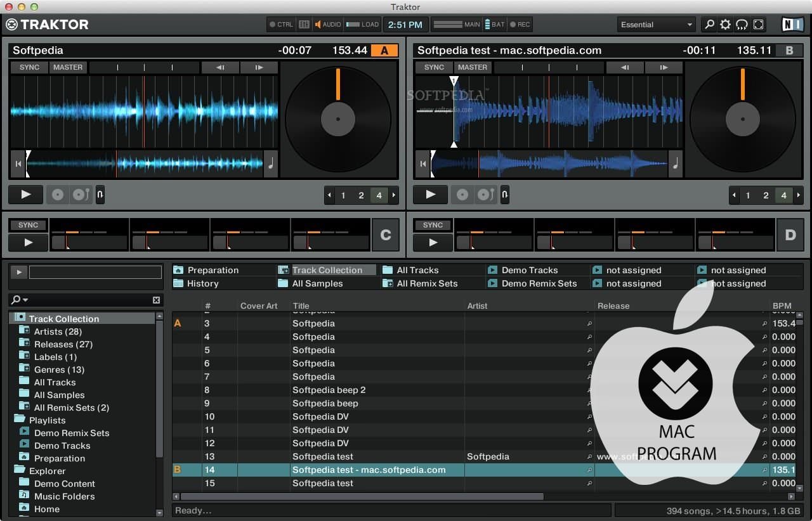Open Preparation favorite tab
The width and height of the screenshot is (812, 521).
213,270
